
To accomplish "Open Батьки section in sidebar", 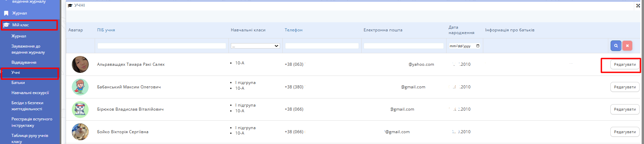I will (18, 83).
